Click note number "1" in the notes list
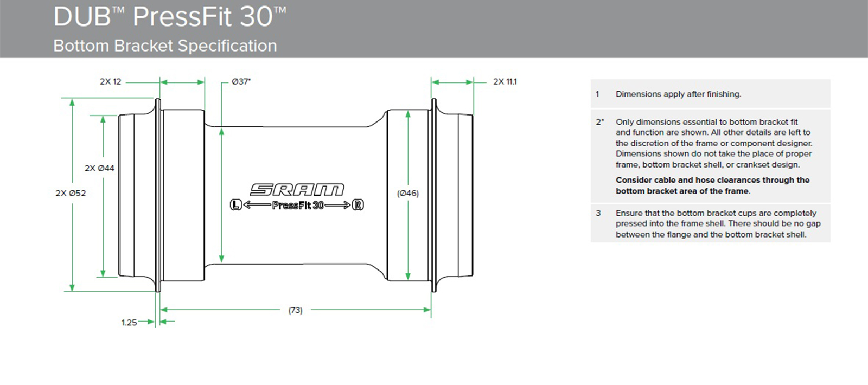This screenshot has height=385, width=868. [598, 94]
